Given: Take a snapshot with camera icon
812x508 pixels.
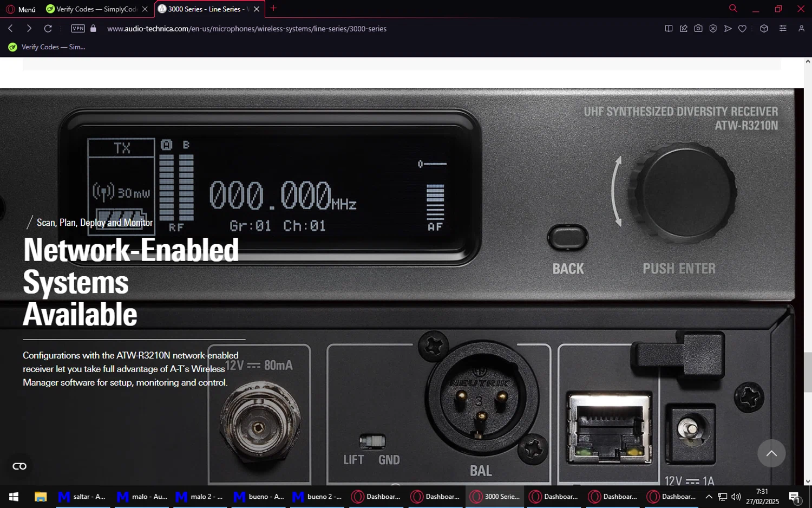Looking at the screenshot, I should click(698, 29).
